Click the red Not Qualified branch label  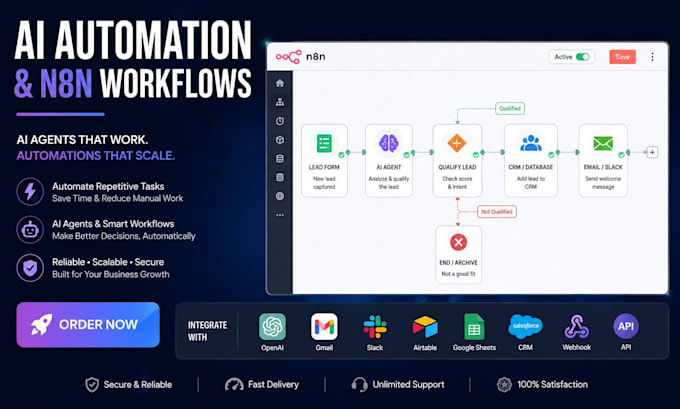[x=497, y=212]
